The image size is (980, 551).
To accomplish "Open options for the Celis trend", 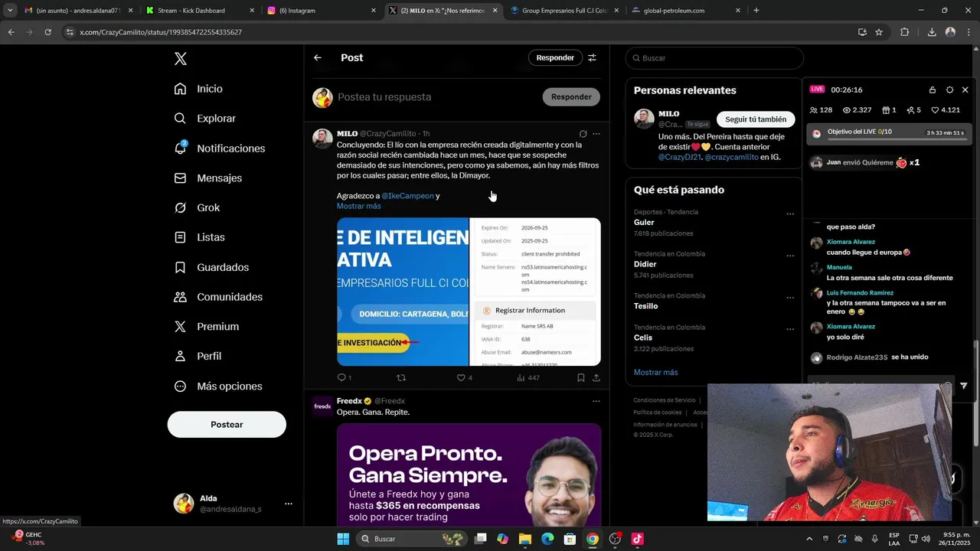I will (x=790, y=329).
